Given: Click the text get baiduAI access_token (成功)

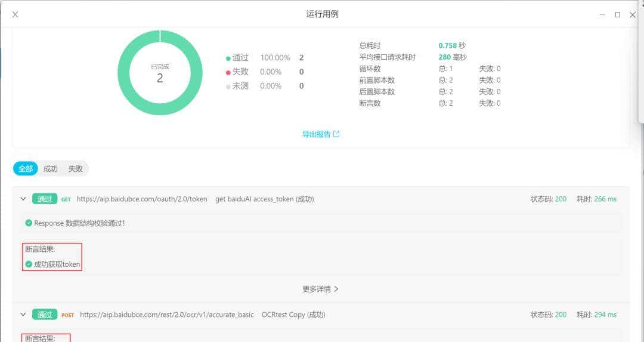Looking at the screenshot, I should point(265,199).
